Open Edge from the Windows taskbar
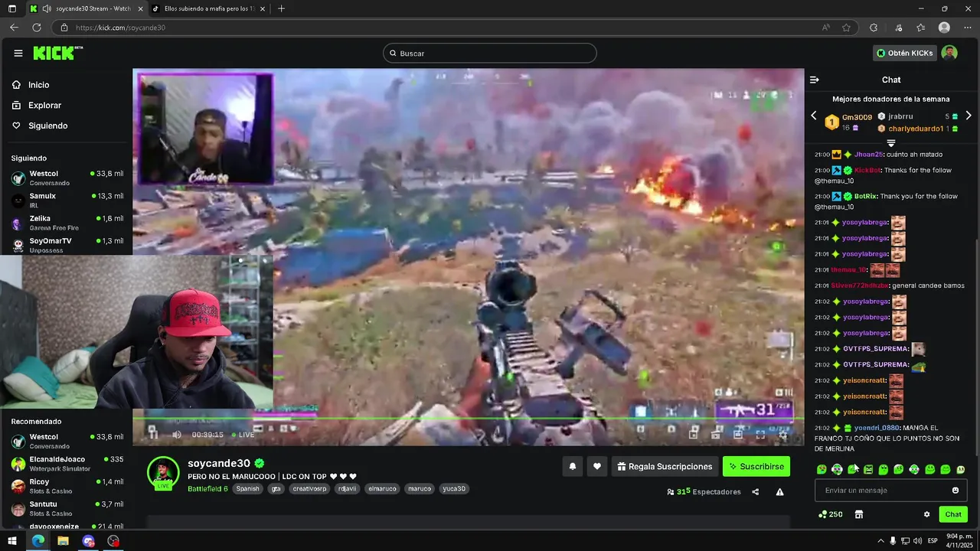This screenshot has width=980, height=551. [x=38, y=541]
